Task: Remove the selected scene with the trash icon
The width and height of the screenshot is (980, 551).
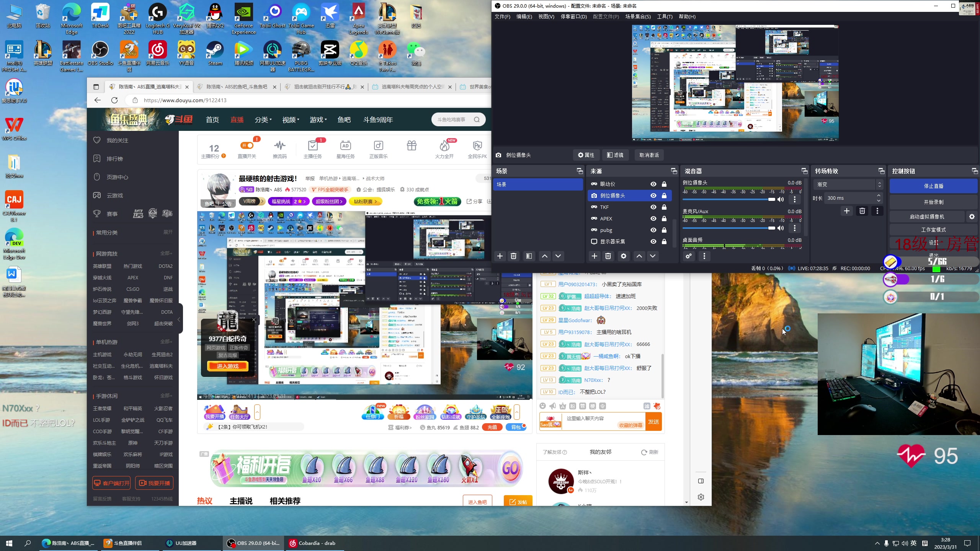Action: pos(514,256)
